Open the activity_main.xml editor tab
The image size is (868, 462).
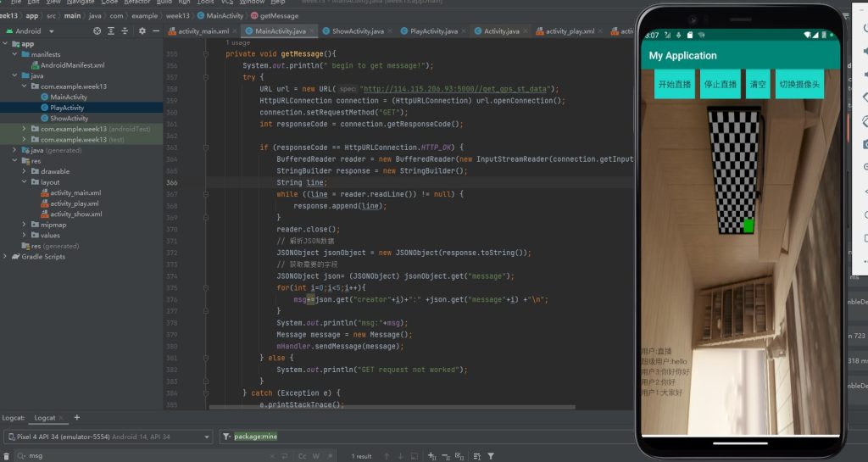point(198,31)
